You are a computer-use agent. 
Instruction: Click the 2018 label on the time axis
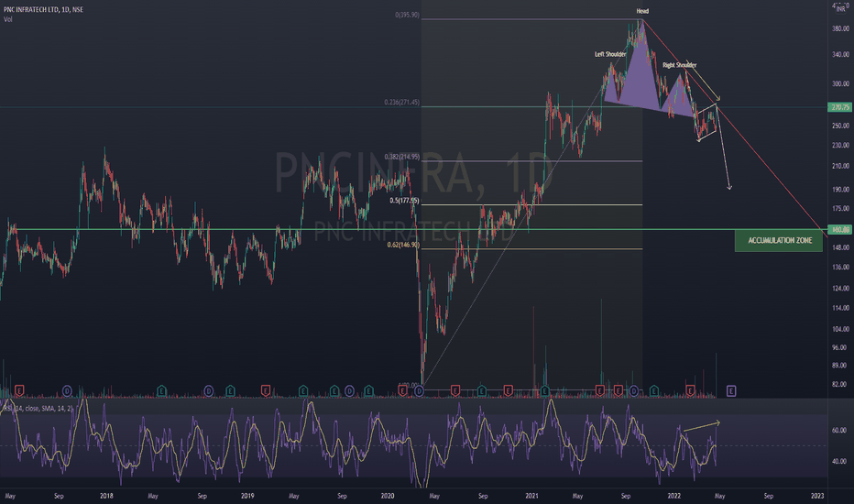pyautogui.click(x=106, y=496)
